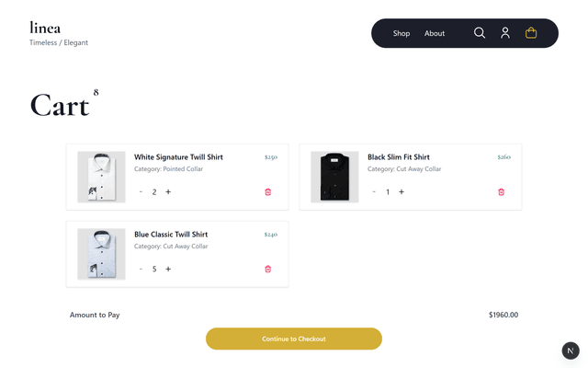Click the round N badge in corner

tap(571, 351)
